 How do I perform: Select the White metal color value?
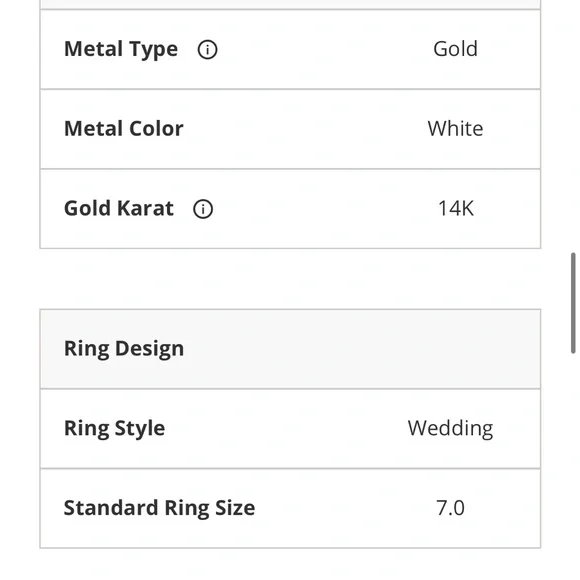click(455, 129)
